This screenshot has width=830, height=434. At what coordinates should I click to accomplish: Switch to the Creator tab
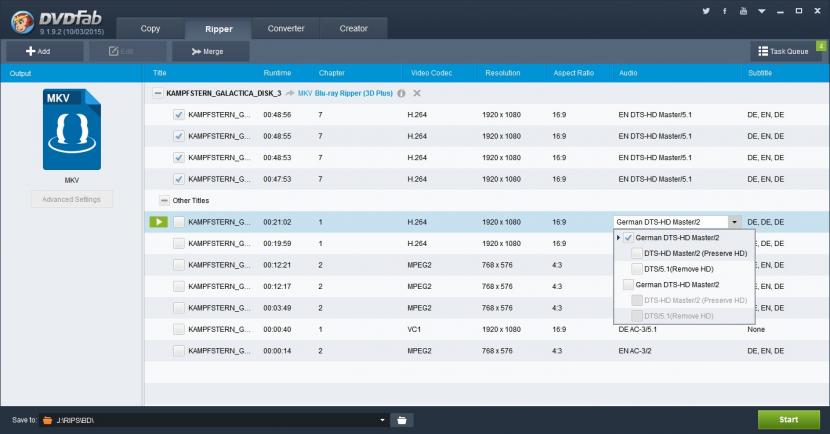click(354, 29)
